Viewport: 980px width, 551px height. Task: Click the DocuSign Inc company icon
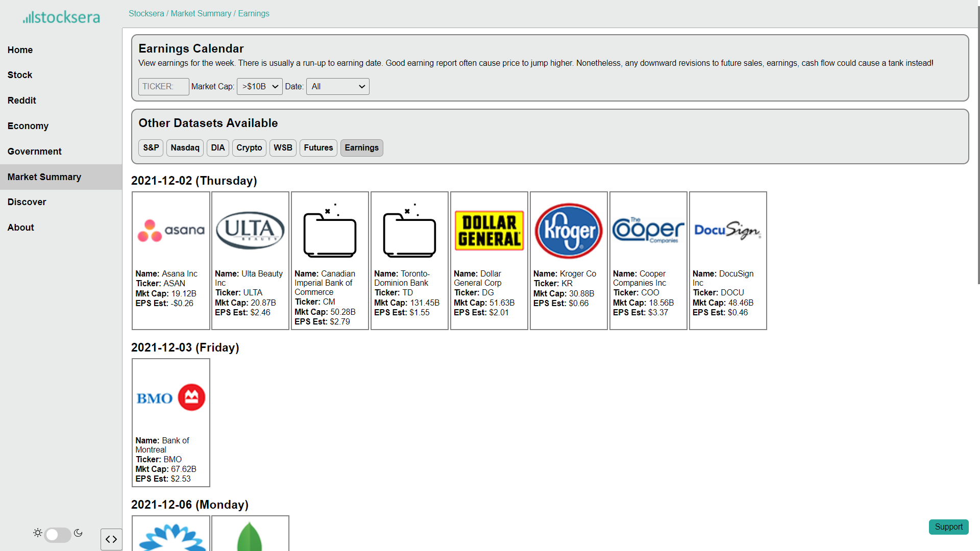727,231
